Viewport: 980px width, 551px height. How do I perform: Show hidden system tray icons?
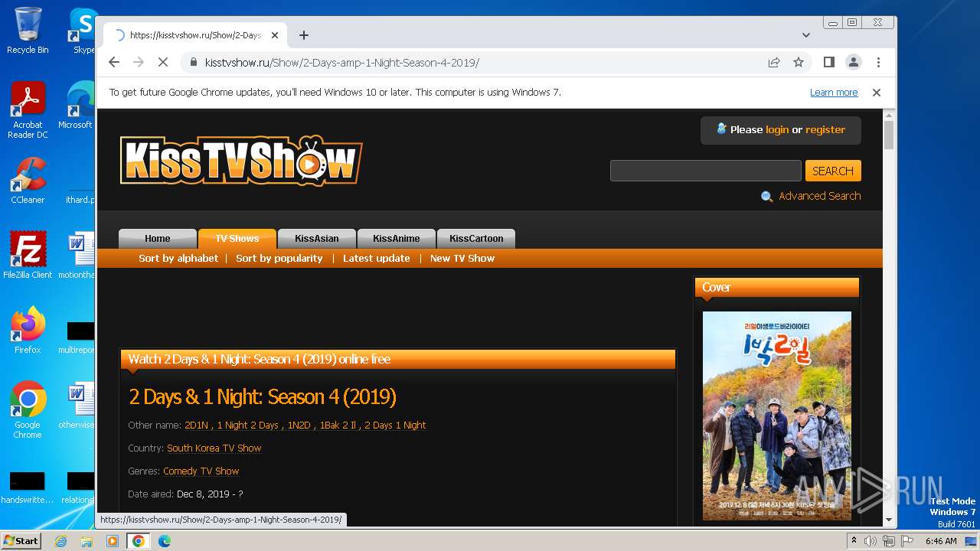pyautogui.click(x=854, y=541)
